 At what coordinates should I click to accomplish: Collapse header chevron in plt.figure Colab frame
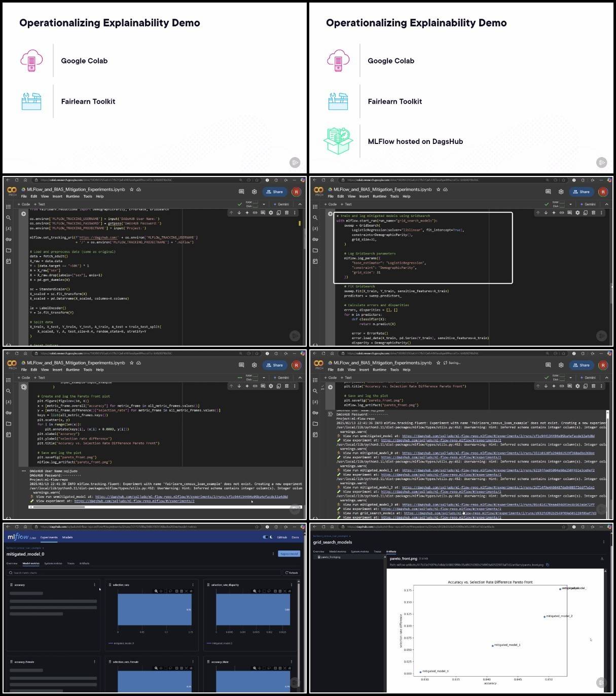tap(300, 378)
